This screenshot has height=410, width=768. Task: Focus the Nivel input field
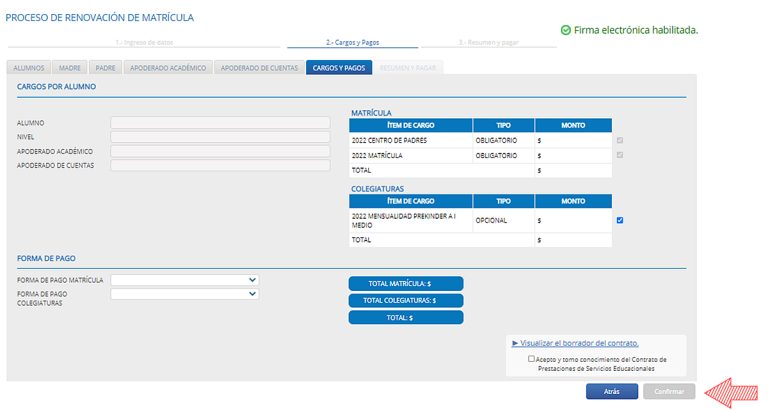(x=219, y=137)
